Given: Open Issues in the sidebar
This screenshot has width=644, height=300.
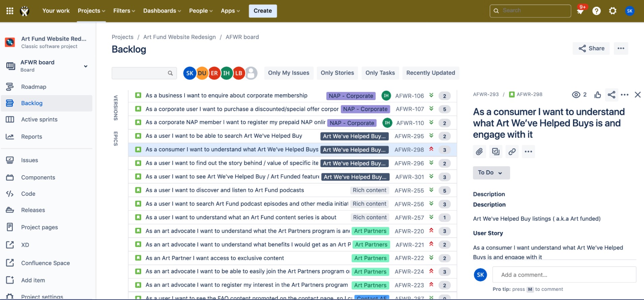Looking at the screenshot, I should point(46,160).
